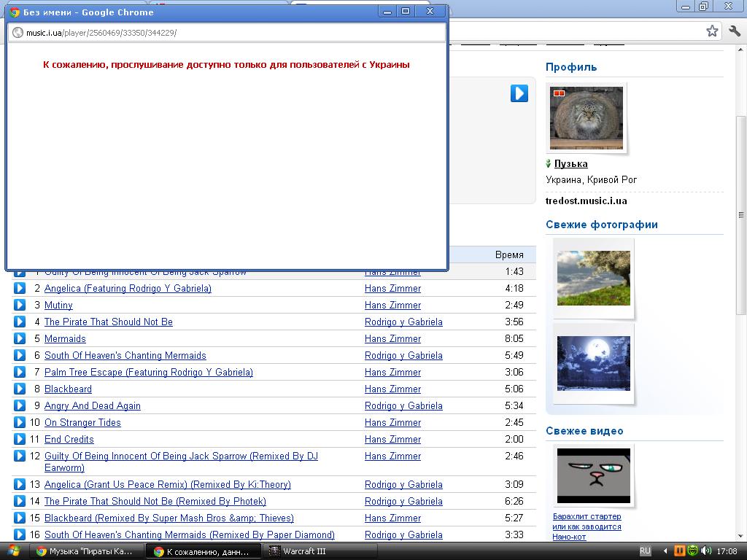Click the tredost.music.i.ua text
The image size is (747, 560).
tap(586, 201)
